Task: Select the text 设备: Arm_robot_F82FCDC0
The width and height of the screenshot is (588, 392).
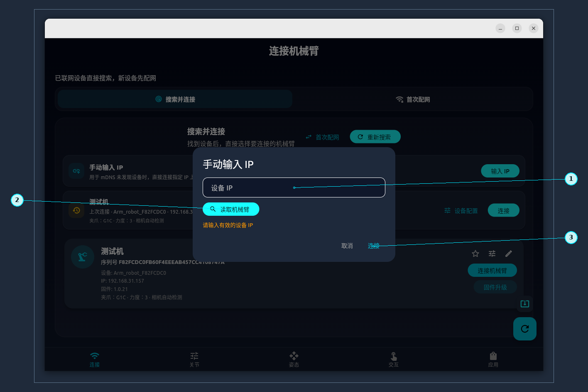Action: pos(133,273)
